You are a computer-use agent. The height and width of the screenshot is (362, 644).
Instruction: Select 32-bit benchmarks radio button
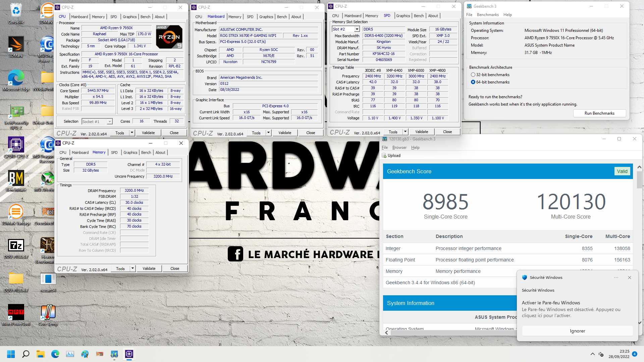(473, 75)
